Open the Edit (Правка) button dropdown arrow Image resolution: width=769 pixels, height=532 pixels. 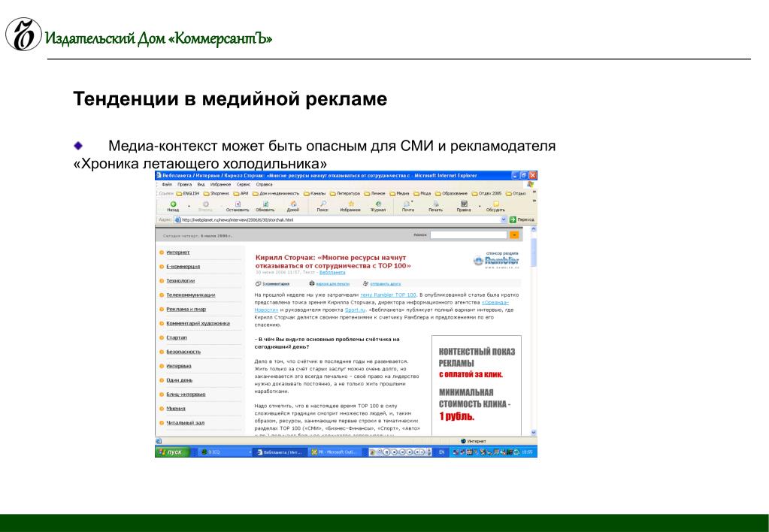click(x=480, y=206)
